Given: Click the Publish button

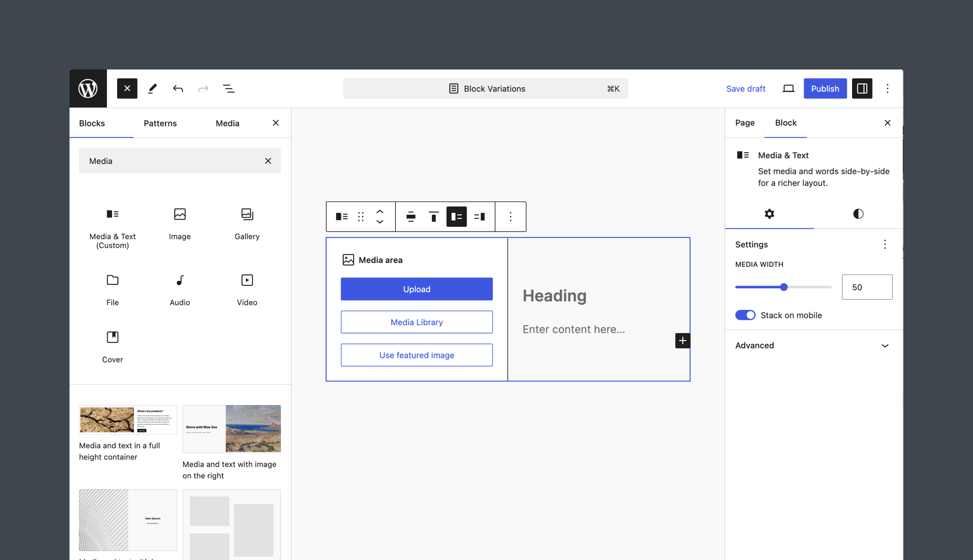Looking at the screenshot, I should pyautogui.click(x=825, y=89).
